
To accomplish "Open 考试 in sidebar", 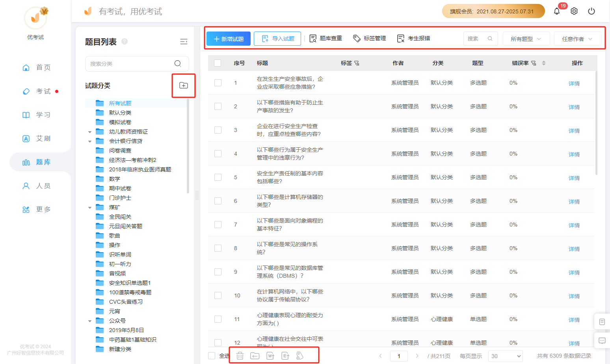I will (x=37, y=91).
